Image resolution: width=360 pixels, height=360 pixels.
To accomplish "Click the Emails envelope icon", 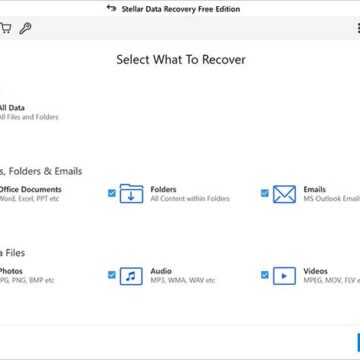I will 284,194.
